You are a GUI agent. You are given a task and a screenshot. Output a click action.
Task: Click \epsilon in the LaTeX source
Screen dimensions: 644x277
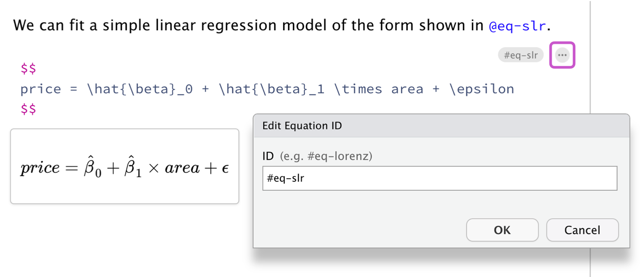(482, 89)
